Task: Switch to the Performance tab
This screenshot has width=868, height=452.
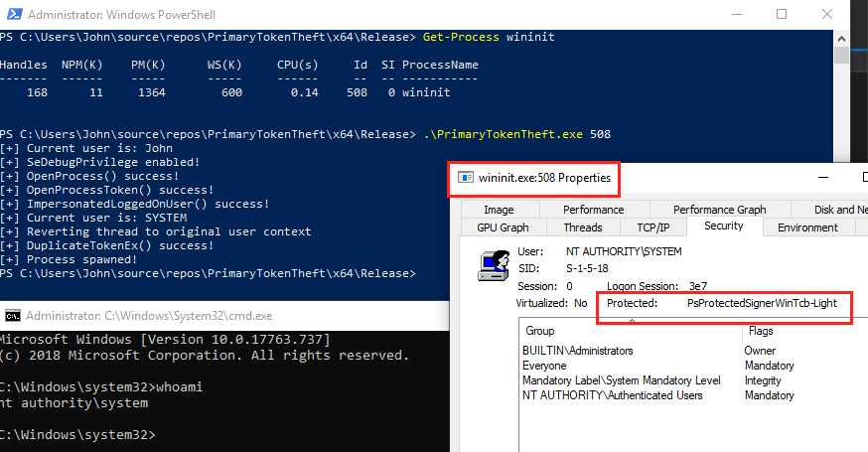Action: point(594,210)
